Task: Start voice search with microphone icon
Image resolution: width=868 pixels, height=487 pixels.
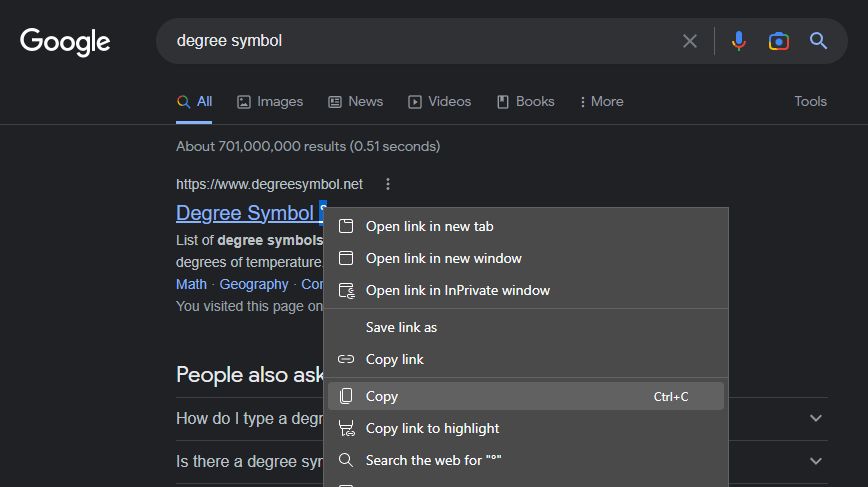Action: 738,41
